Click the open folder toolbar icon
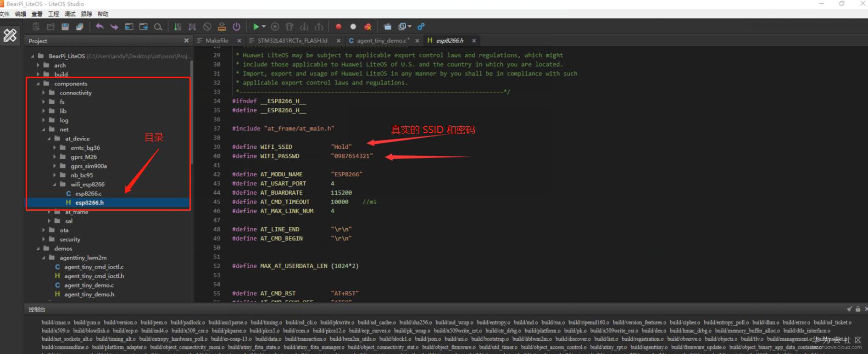This screenshot has width=868, height=354. click(x=50, y=27)
